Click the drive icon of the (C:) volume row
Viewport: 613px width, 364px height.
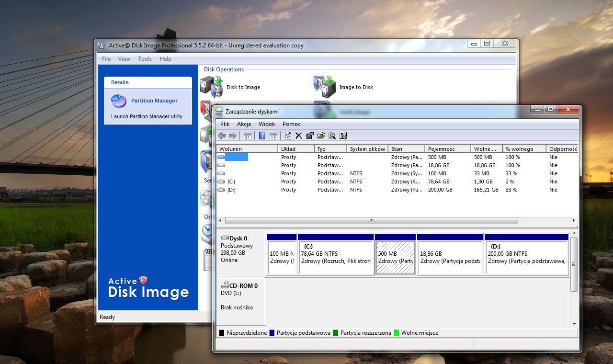[221, 182]
